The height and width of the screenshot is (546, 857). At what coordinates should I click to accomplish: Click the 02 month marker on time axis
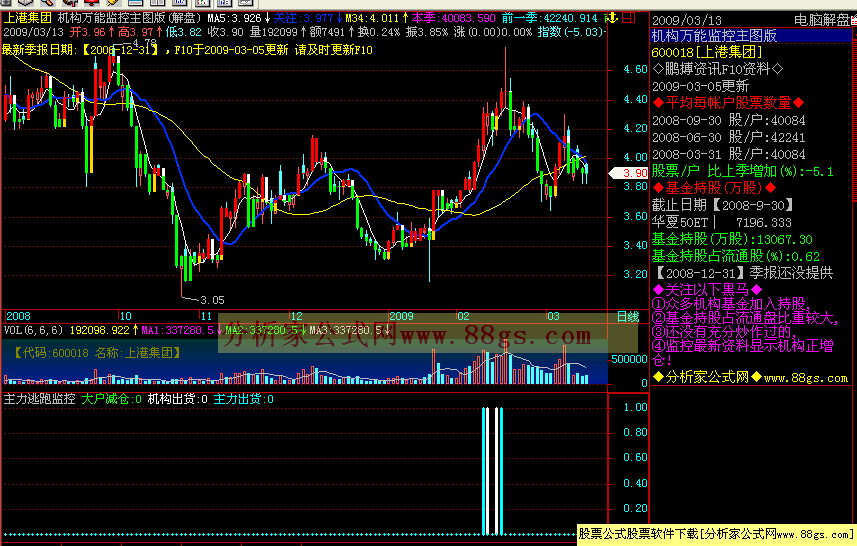tap(463, 316)
